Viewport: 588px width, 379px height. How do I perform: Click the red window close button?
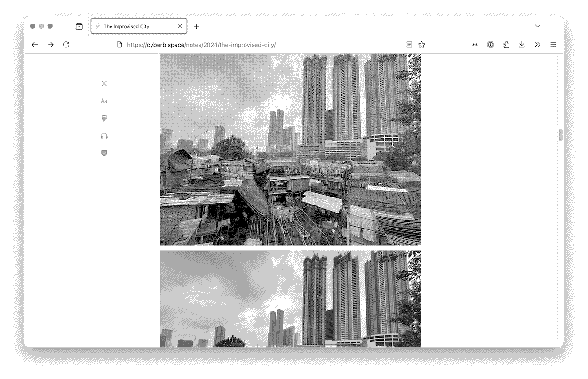32,26
